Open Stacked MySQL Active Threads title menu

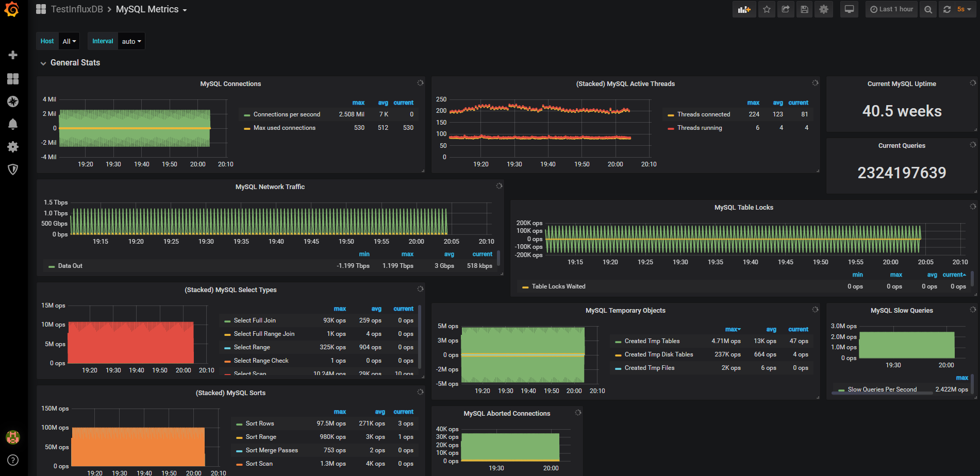625,84
